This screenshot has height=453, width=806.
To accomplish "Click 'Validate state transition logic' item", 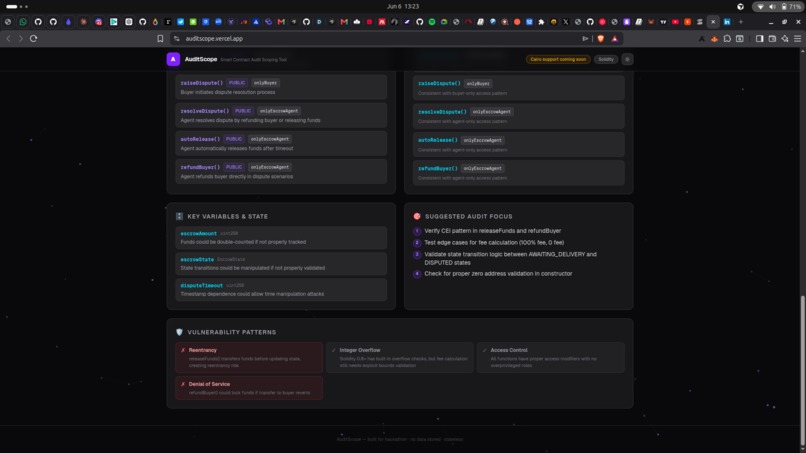I will (510, 258).
